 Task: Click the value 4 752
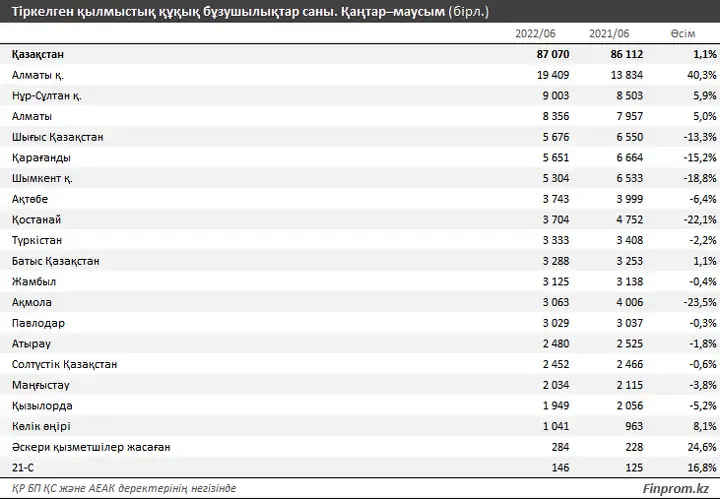[630, 219]
